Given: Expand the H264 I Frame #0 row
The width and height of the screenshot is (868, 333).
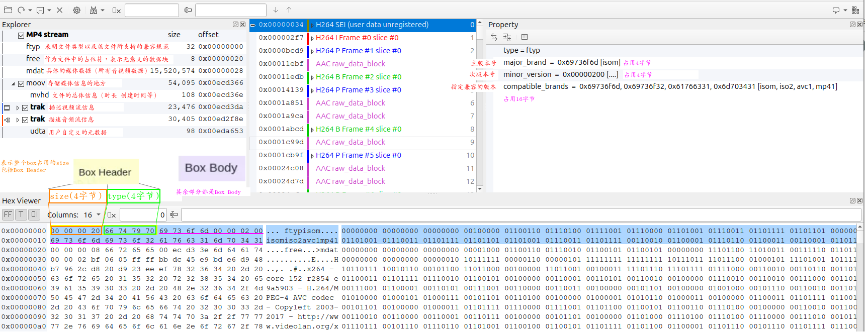Looking at the screenshot, I should pyautogui.click(x=312, y=38).
